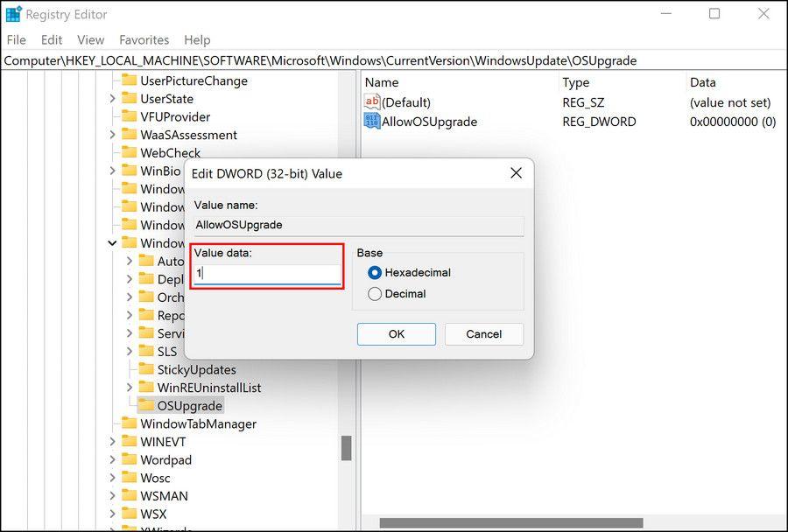The height and width of the screenshot is (532, 788).
Task: Expand the WINEVT registry key
Action: pyautogui.click(x=112, y=442)
